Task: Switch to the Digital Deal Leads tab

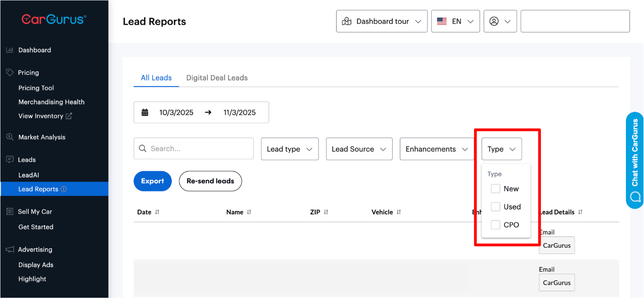Action: 217,78
